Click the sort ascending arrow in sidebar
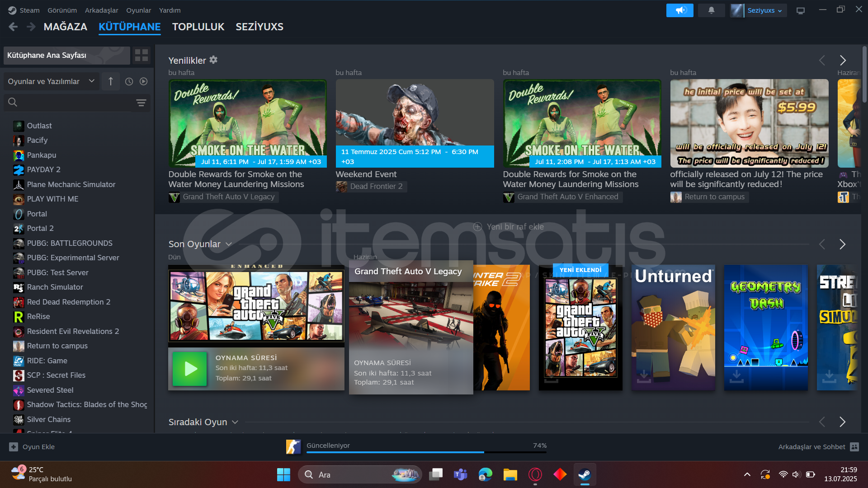Image resolution: width=868 pixels, height=488 pixels. tap(111, 81)
